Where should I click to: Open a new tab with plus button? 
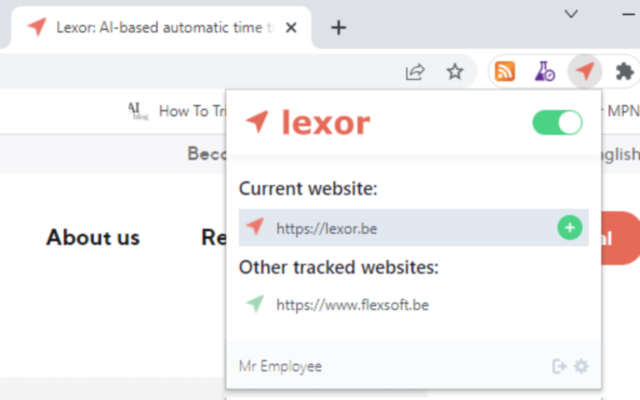[338, 28]
